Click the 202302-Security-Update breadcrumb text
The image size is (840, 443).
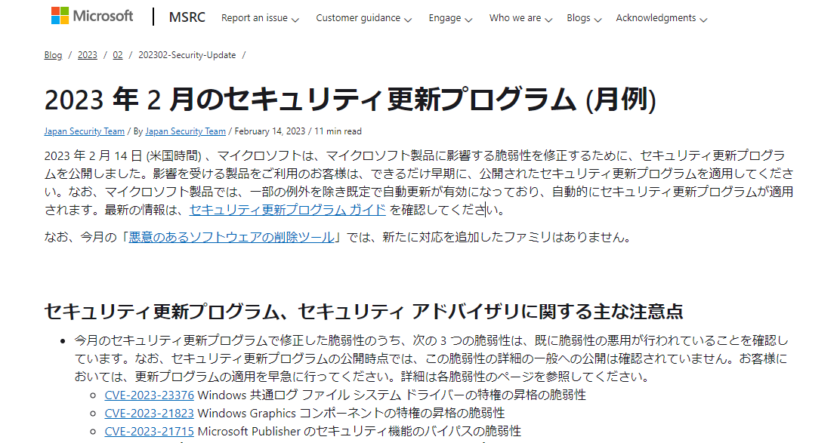[187, 55]
